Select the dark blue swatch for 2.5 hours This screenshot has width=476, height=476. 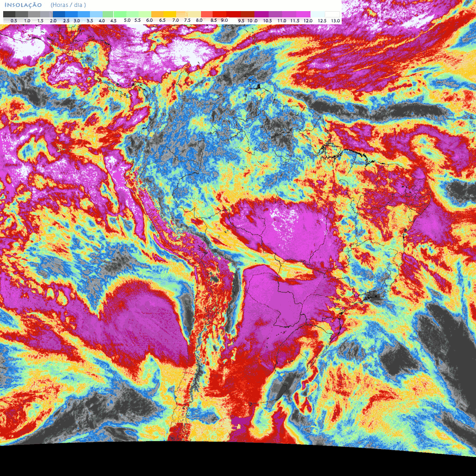click(59, 14)
